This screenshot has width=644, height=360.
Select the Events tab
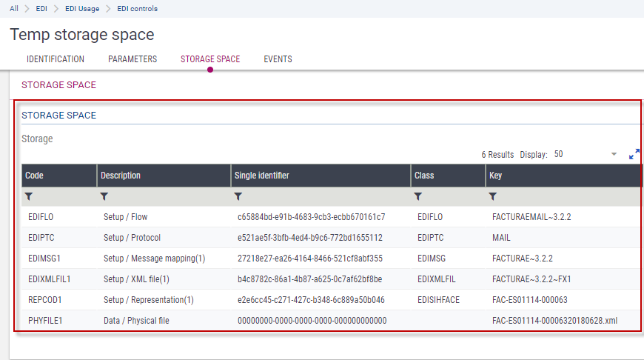coord(278,59)
